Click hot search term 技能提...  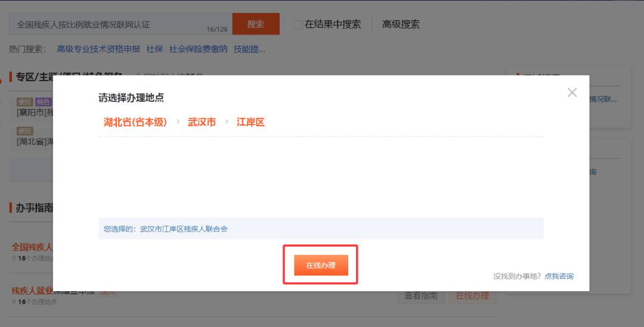tap(249, 49)
